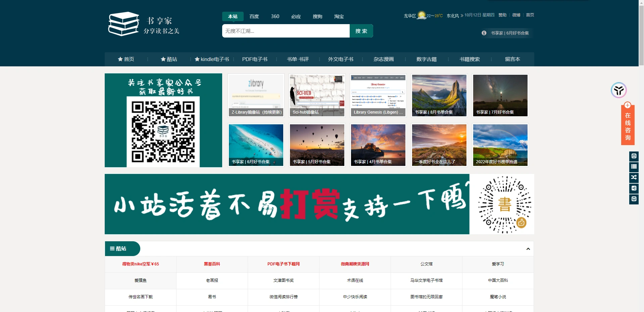Open 书单·书评 in navigation bar

click(x=298, y=59)
